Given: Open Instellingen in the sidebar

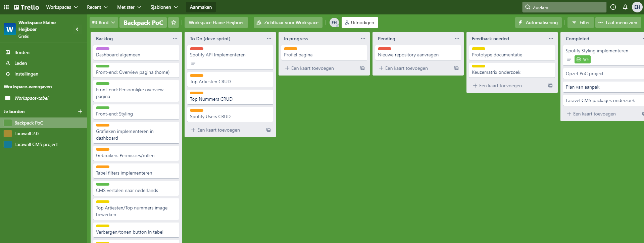Looking at the screenshot, I should (x=43, y=74).
